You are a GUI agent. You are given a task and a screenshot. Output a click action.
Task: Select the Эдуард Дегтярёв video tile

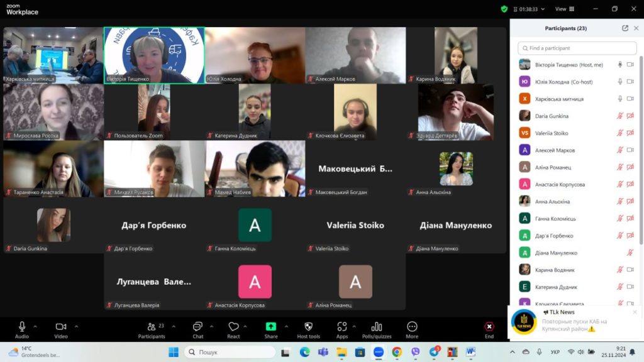tap(456, 112)
